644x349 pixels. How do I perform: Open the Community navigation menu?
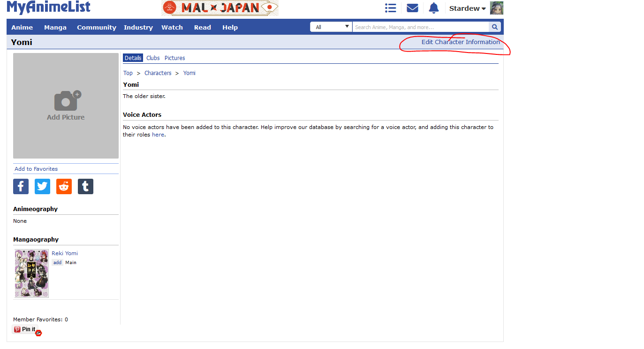(97, 27)
